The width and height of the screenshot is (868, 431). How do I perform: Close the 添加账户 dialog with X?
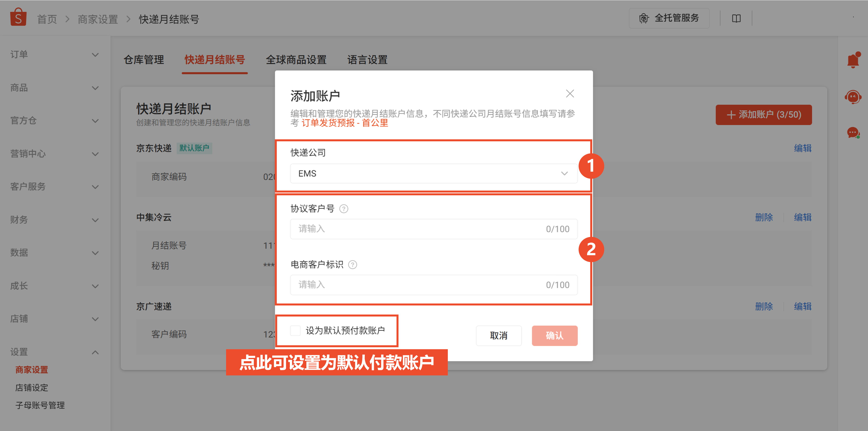570,94
